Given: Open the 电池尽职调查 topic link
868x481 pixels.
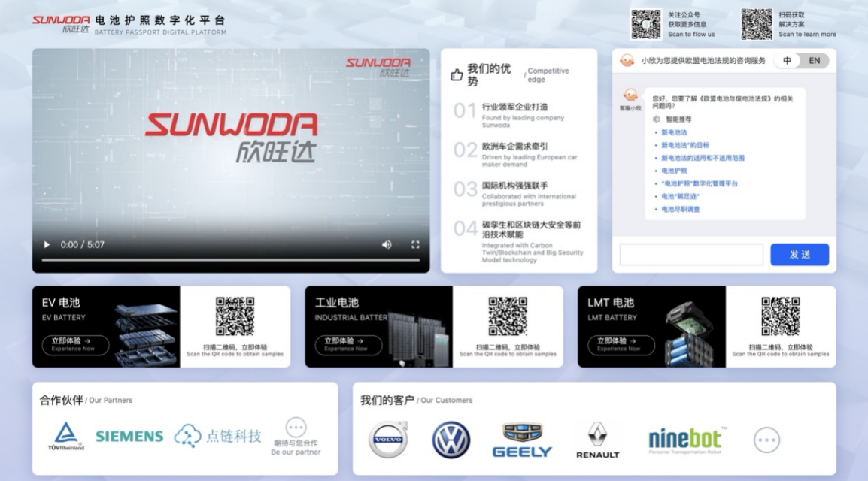Looking at the screenshot, I should click(681, 209).
